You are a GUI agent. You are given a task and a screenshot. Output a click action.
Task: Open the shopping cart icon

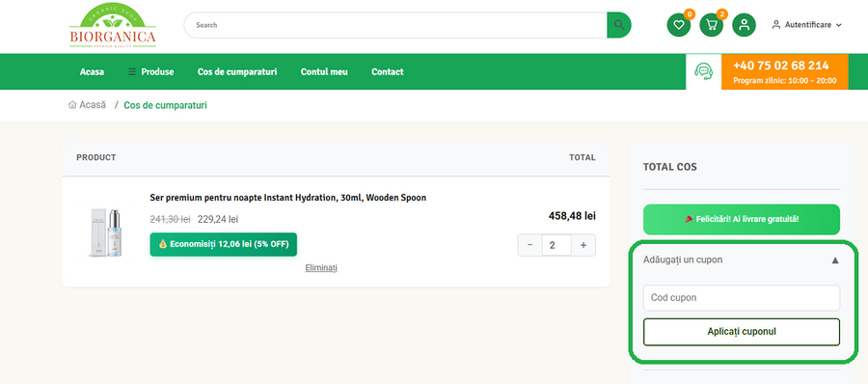point(712,25)
